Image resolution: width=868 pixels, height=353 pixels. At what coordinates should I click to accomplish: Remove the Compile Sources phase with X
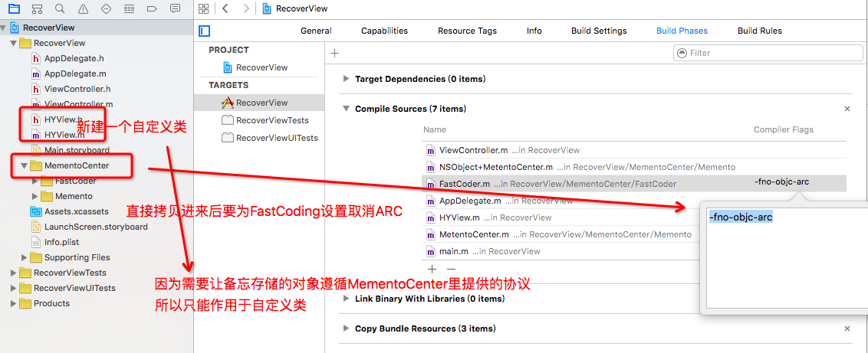coord(847,109)
